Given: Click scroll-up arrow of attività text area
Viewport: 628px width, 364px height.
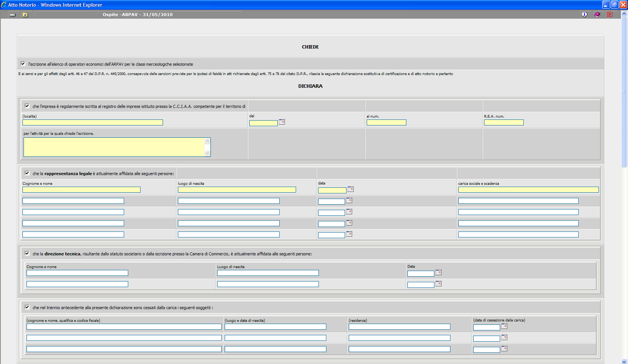Looking at the screenshot, I should pos(207,141).
